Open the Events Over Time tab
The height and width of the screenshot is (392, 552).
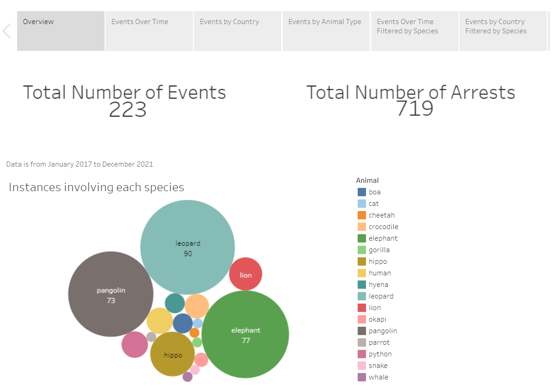click(x=149, y=31)
